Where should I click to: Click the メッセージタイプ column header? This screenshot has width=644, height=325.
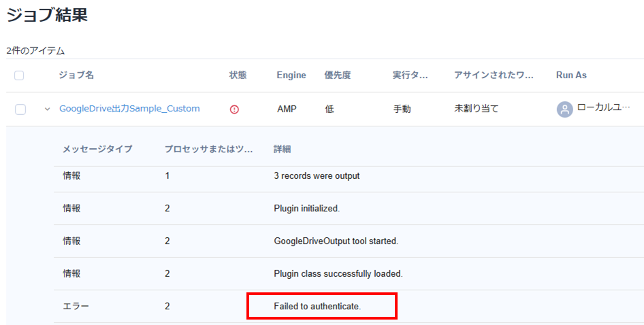97,149
